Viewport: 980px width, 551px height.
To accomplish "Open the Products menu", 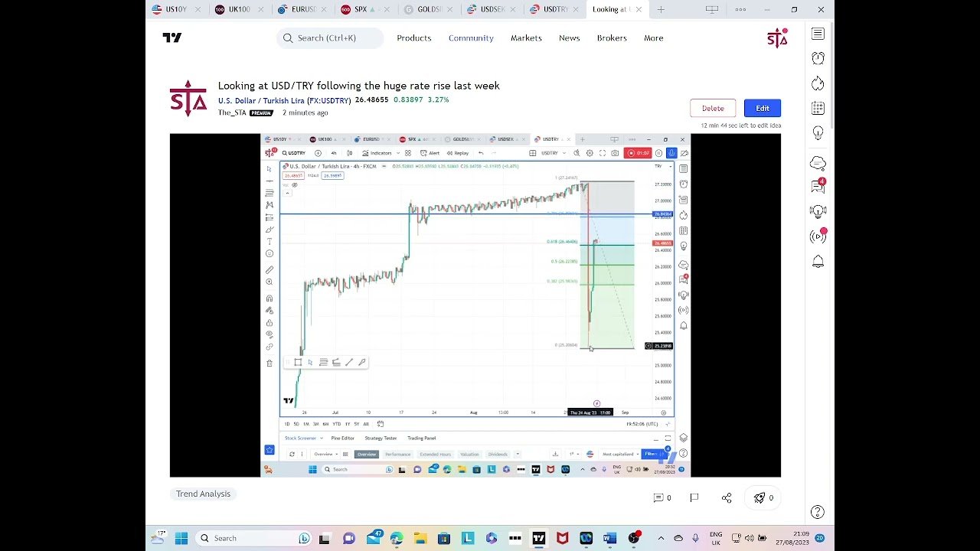I will (414, 37).
